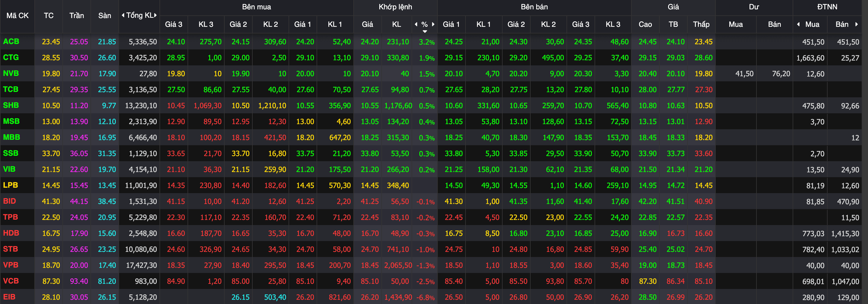Click the ĐTNN group header
868x304 pixels.
pos(827,7)
